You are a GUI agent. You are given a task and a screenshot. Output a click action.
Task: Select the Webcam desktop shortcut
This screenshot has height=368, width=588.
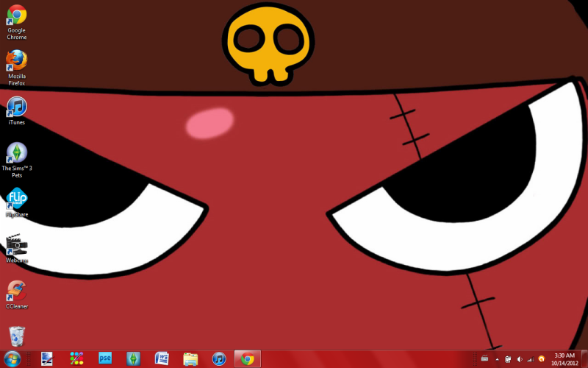16,248
